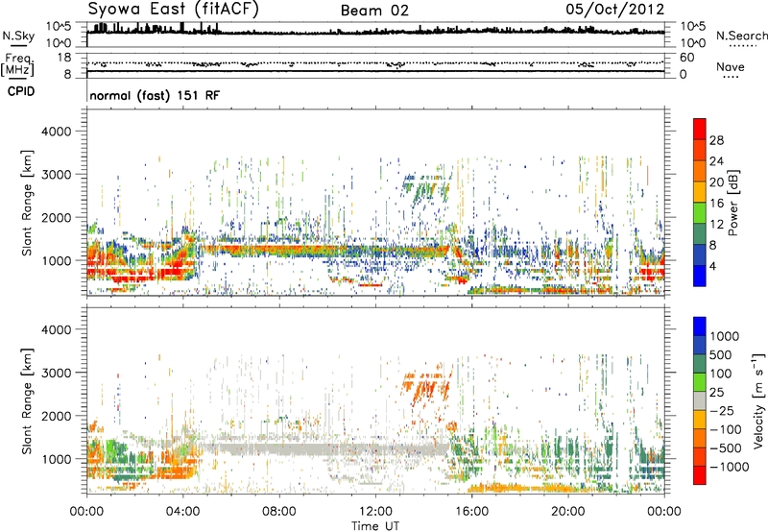Click the '100' velocity colorbar label
768x532 pixels.
(720, 374)
